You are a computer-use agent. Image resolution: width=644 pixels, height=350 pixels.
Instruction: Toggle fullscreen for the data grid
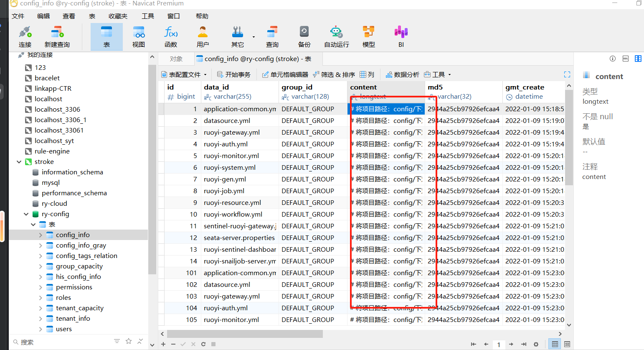(x=567, y=74)
